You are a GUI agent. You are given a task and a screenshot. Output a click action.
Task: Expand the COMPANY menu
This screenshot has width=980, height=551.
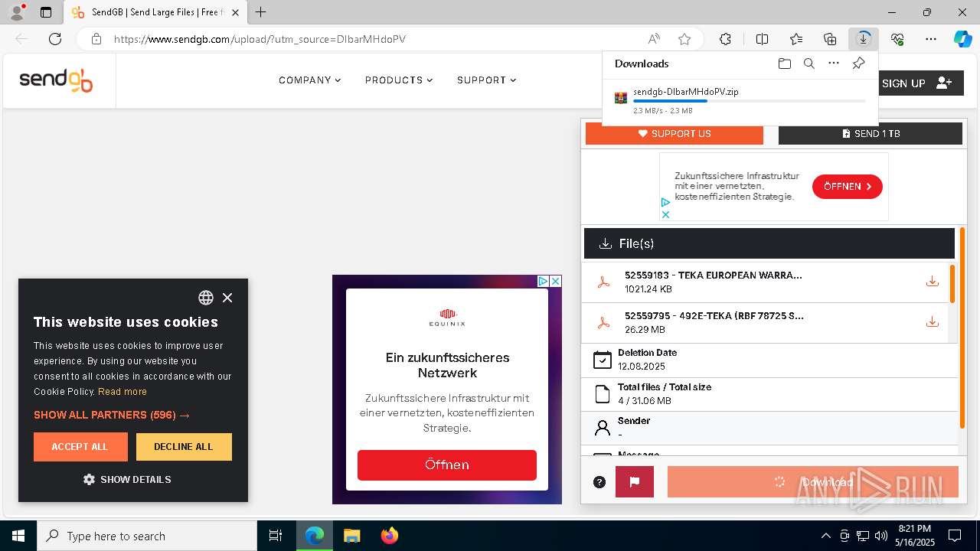point(309,80)
